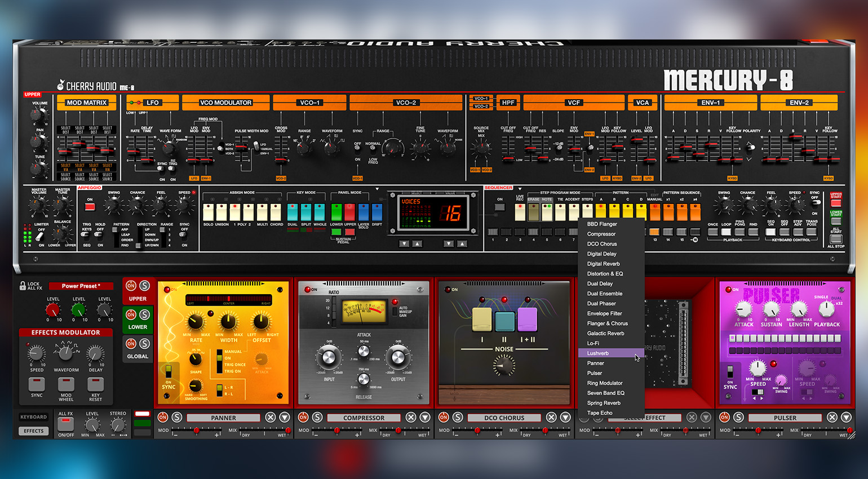The width and height of the screenshot is (868, 479).
Task: Click the Lock All FX padlock icon
Action: (23, 286)
